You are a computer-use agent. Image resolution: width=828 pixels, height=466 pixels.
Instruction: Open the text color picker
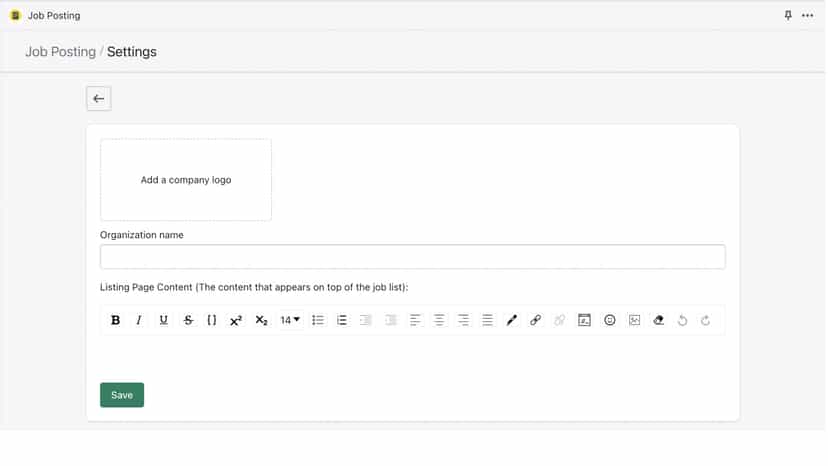click(x=512, y=320)
